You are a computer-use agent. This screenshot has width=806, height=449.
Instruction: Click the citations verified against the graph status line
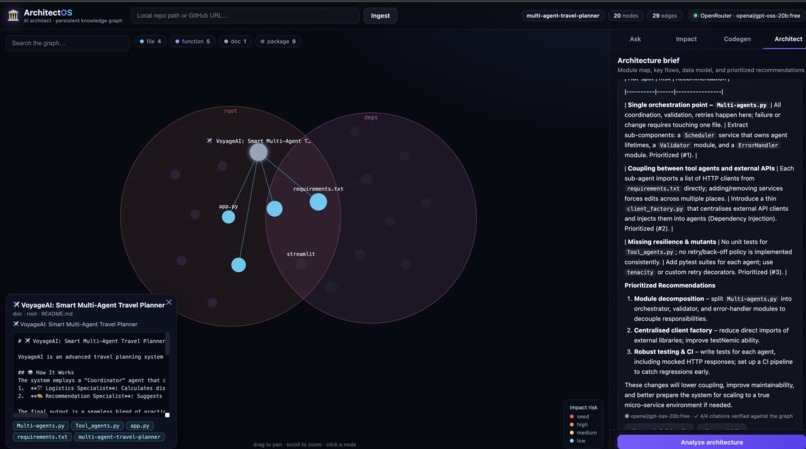[x=708, y=416]
